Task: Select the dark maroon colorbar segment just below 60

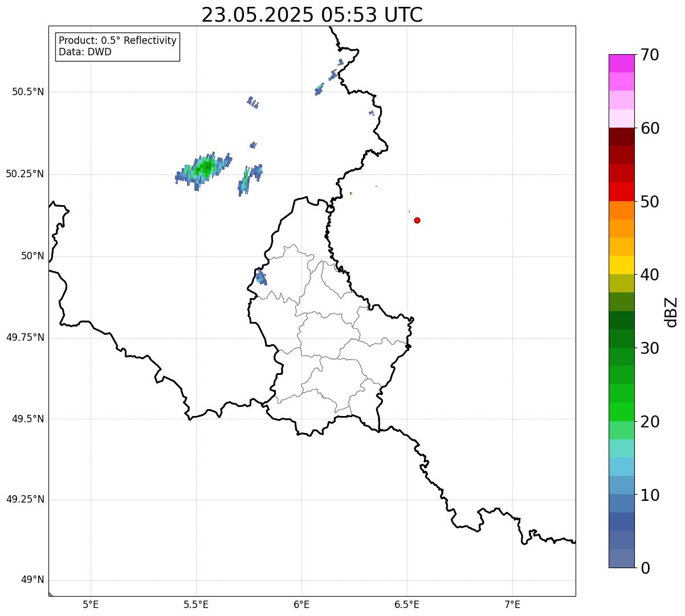Action: (x=621, y=137)
